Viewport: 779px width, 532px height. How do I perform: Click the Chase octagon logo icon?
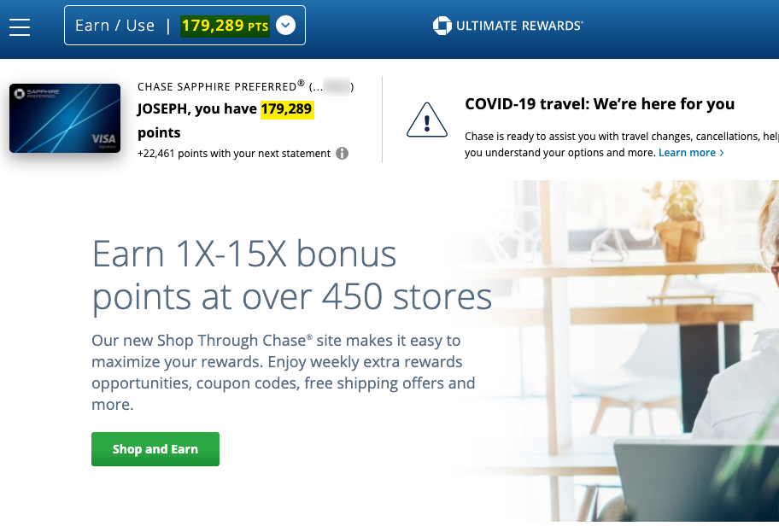click(x=442, y=26)
